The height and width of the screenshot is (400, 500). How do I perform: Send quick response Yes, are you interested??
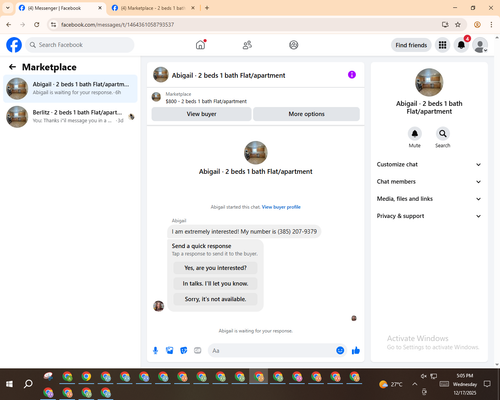point(215,268)
